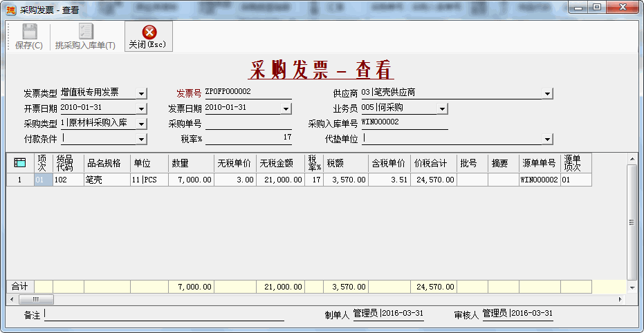644x333 pixels.
Task: Open the 发票类型 dropdown
Action: pyautogui.click(x=141, y=93)
